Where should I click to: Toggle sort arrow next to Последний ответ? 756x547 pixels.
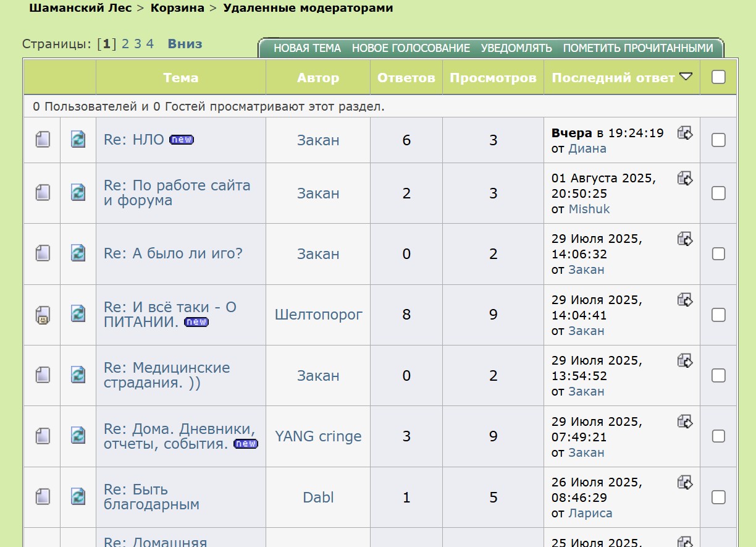pos(686,77)
